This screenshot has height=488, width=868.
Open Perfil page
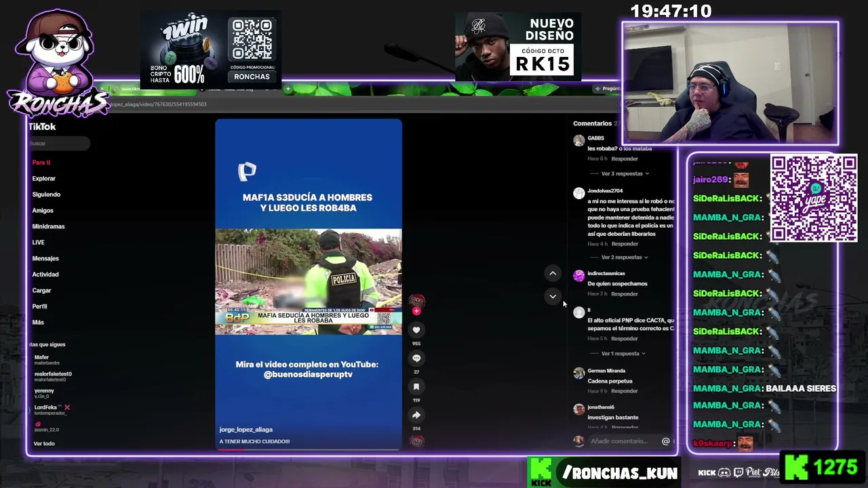[x=40, y=306]
